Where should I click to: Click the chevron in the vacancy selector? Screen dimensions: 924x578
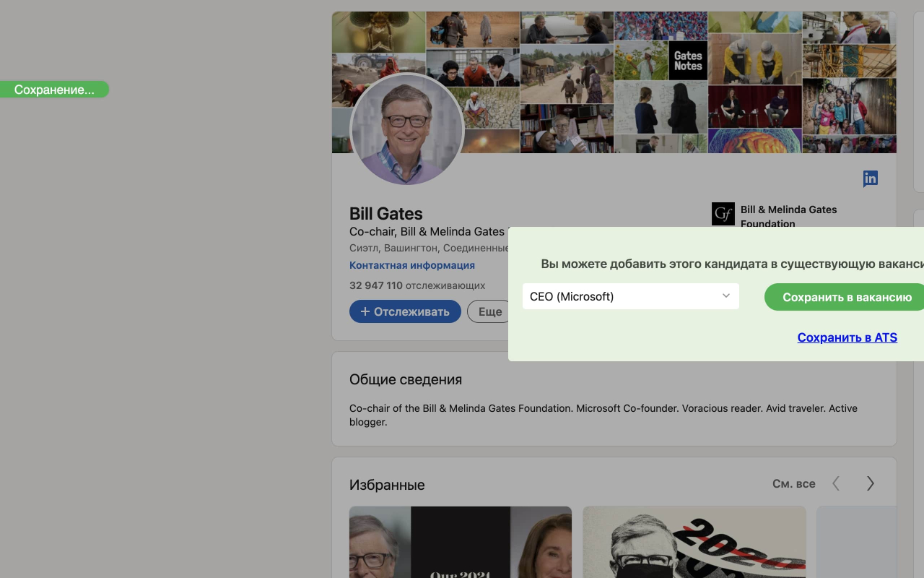pyautogui.click(x=725, y=296)
